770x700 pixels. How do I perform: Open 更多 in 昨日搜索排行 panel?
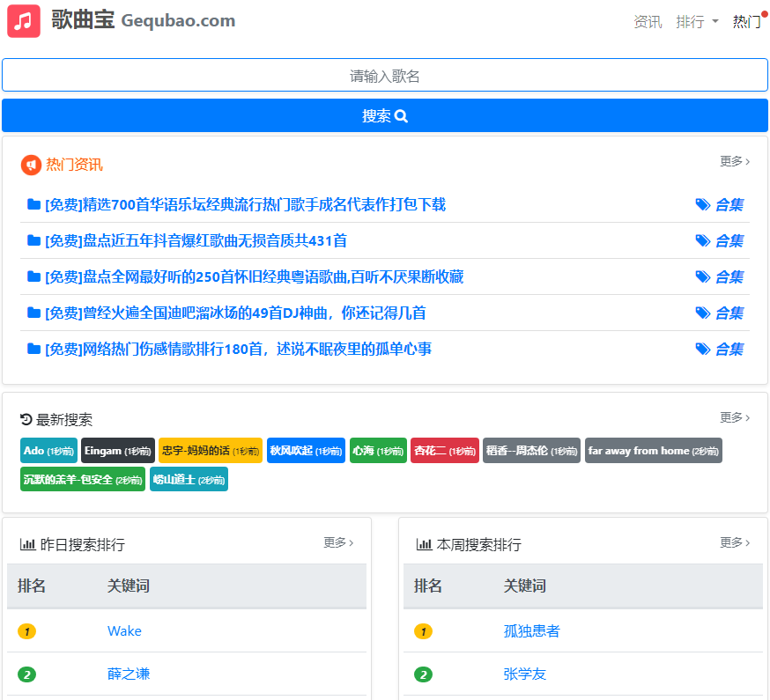[x=338, y=542]
